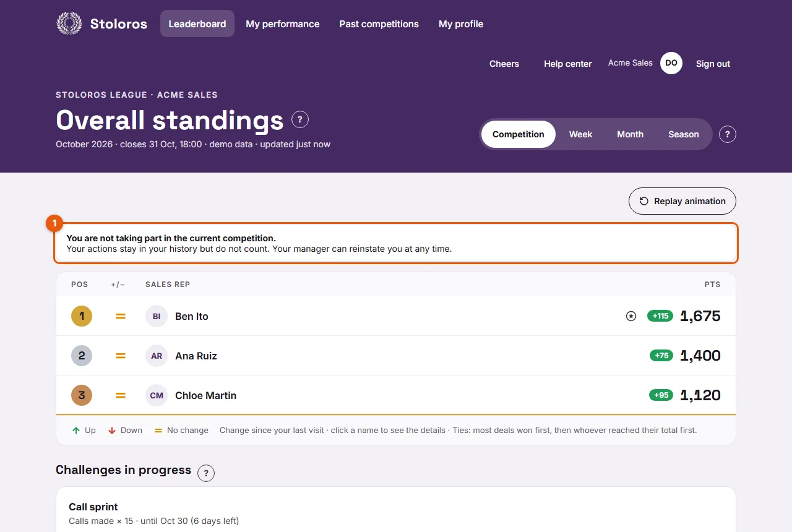792x532 pixels.
Task: Open Past competitions page
Action: tap(379, 24)
